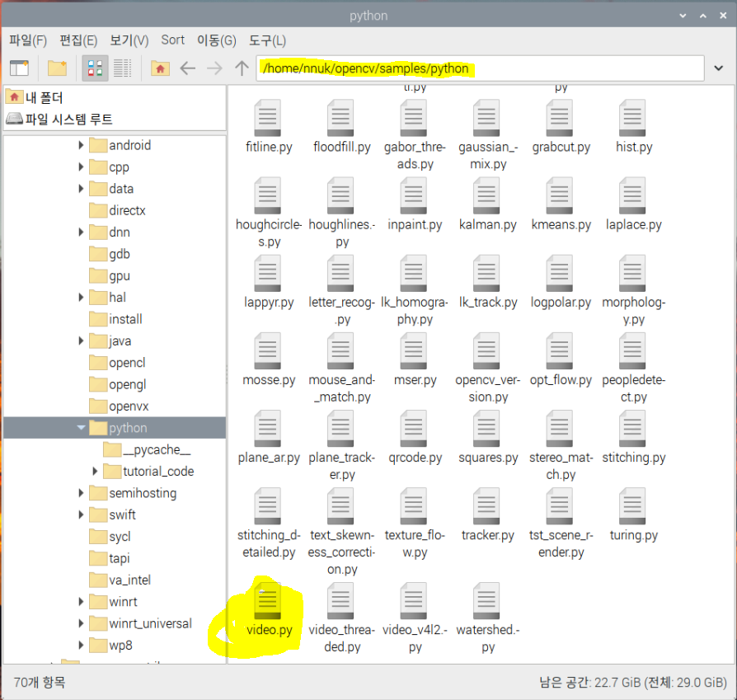This screenshot has height=700, width=737.
Task: Select the tracker.py file icon
Action: 486,506
